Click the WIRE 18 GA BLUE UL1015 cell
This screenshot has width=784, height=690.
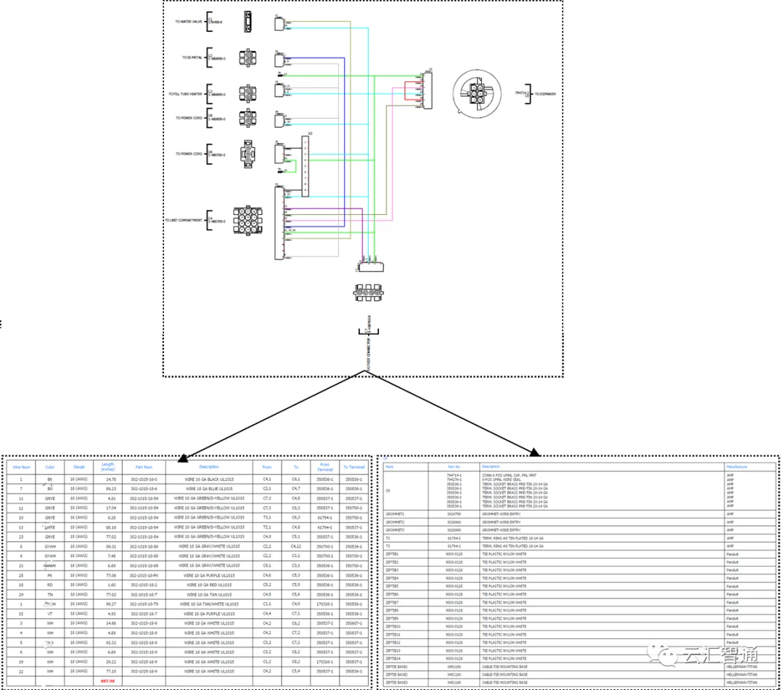coord(209,488)
